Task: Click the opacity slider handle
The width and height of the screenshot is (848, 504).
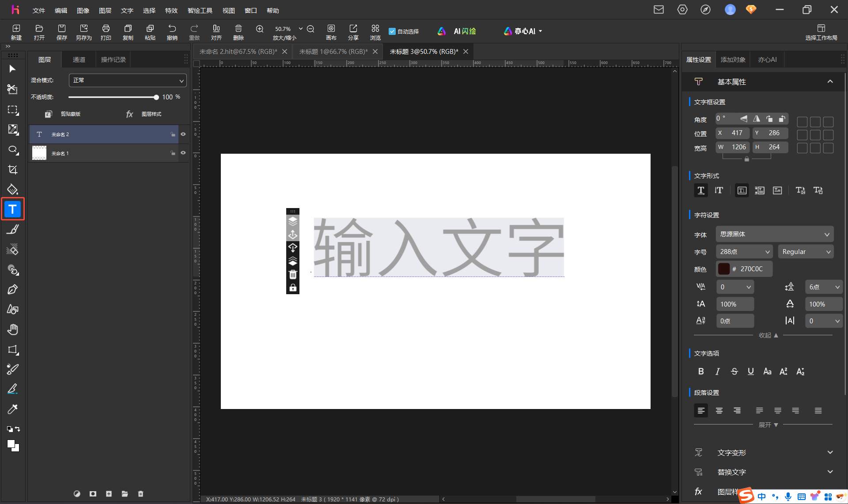Action: pos(156,97)
